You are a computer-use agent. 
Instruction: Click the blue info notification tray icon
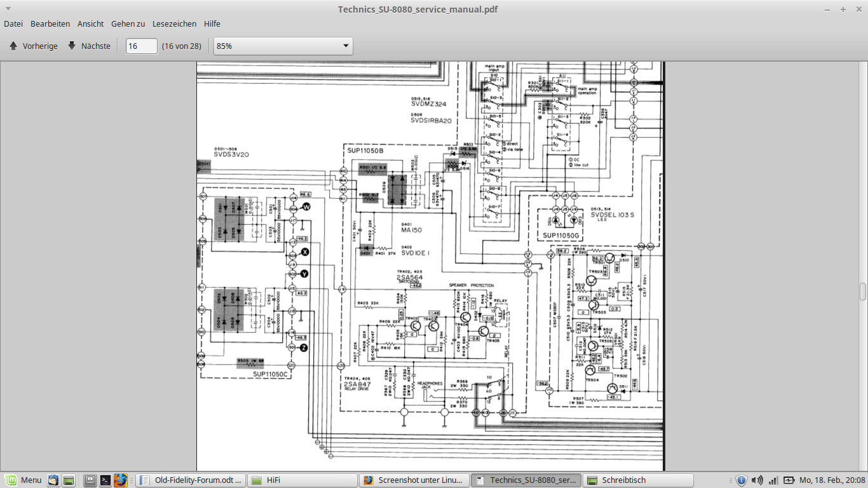(x=741, y=480)
